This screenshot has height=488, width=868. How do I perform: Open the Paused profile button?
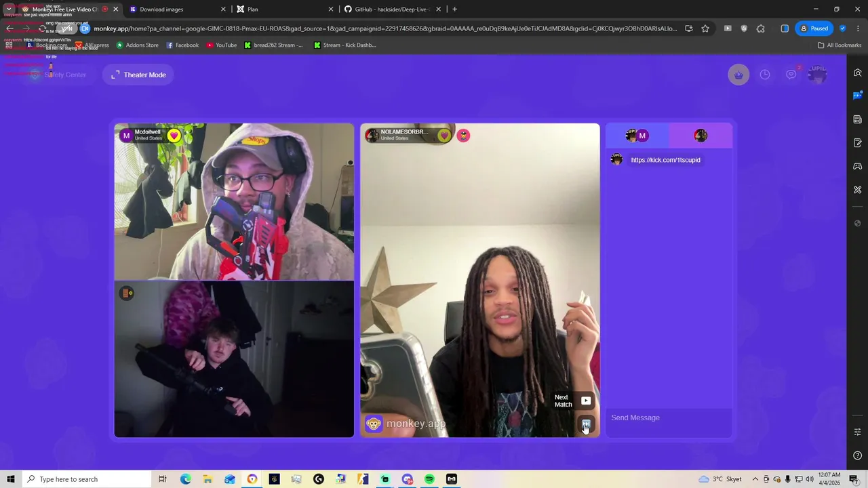(x=814, y=28)
